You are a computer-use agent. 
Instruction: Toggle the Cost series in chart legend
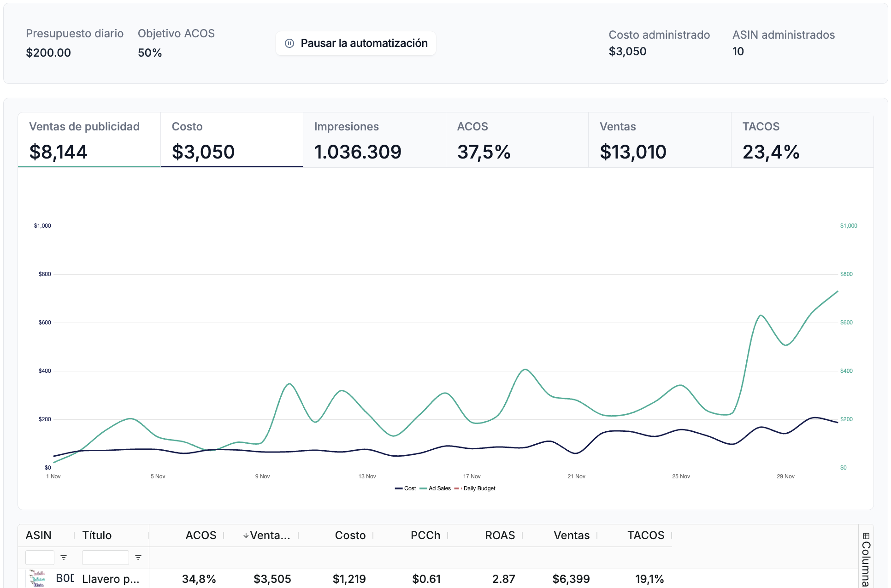[x=406, y=488]
